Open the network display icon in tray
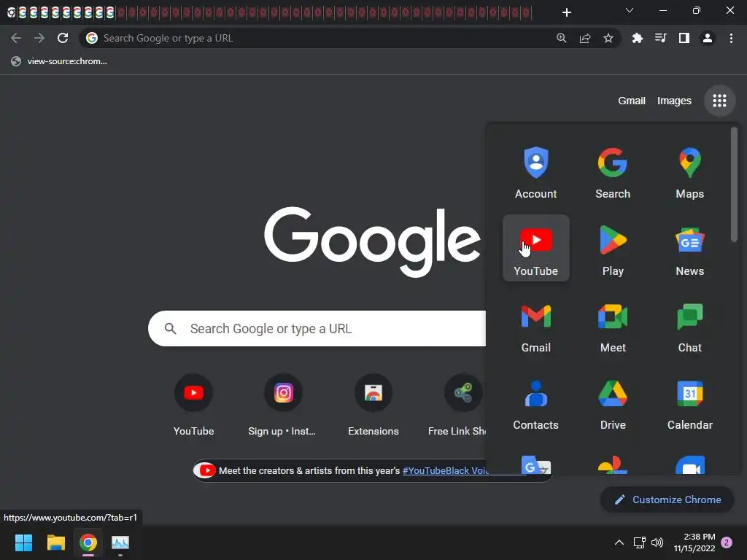Image resolution: width=747 pixels, height=560 pixels. click(x=639, y=542)
